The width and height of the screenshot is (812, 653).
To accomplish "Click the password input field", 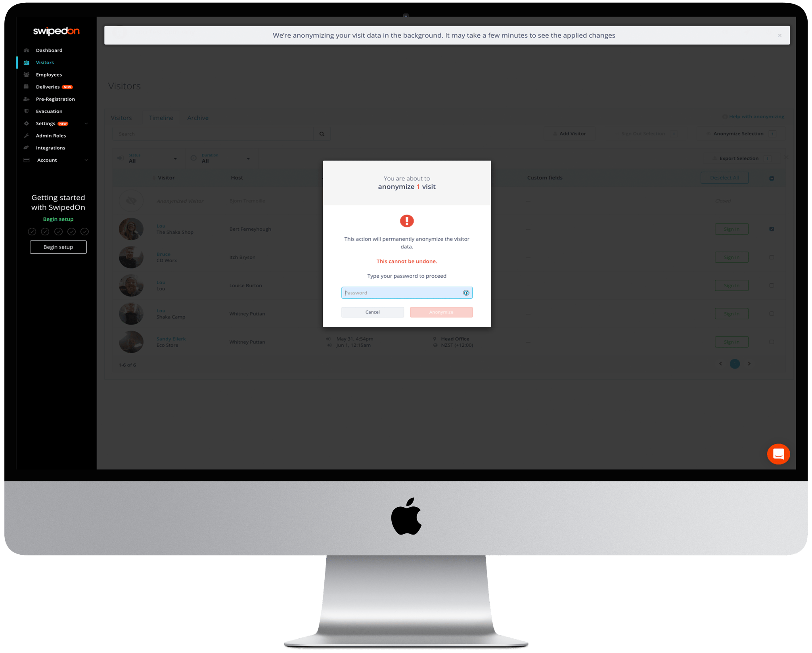I will pyautogui.click(x=407, y=292).
